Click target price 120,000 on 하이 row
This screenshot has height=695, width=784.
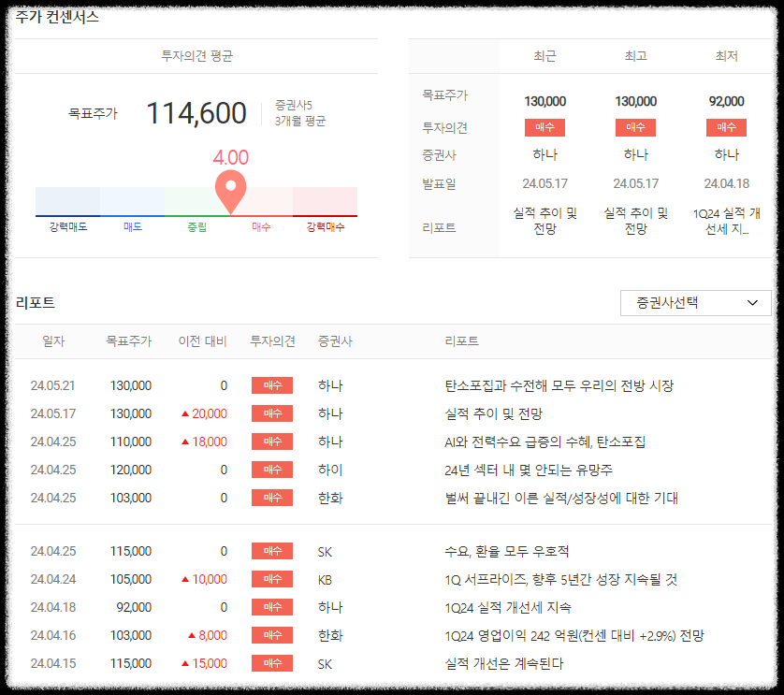coord(130,470)
